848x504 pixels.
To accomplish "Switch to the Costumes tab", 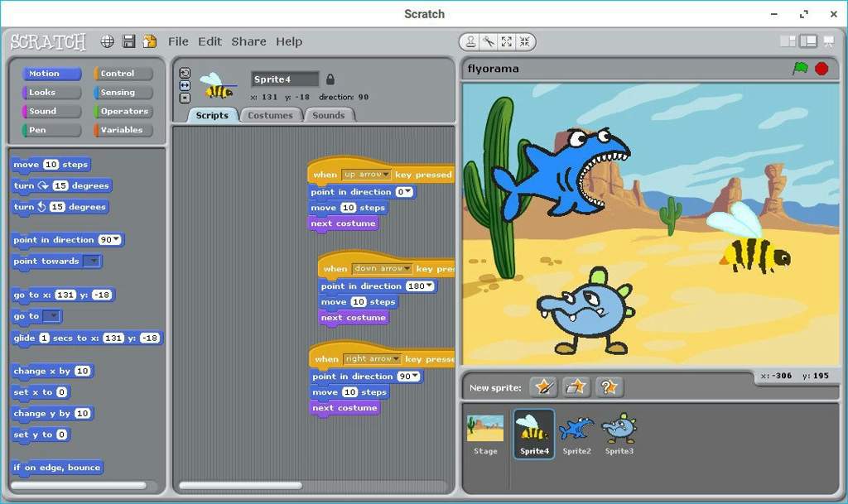I will (271, 115).
